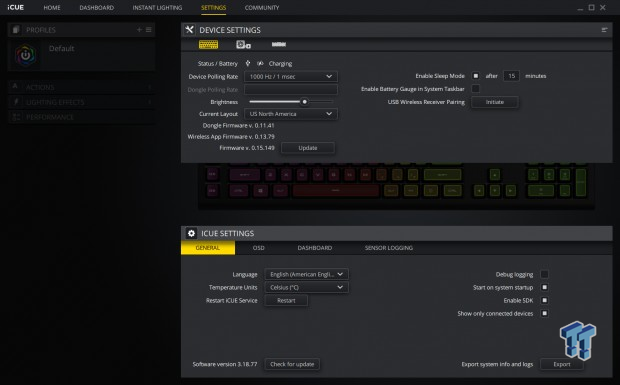Click the disabled Dongle Polling Rate dropdown
This screenshot has height=385, width=620.
click(x=291, y=89)
